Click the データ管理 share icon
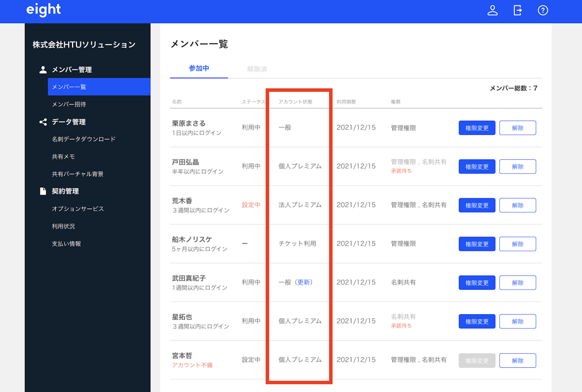This screenshot has width=582, height=392. (x=43, y=122)
